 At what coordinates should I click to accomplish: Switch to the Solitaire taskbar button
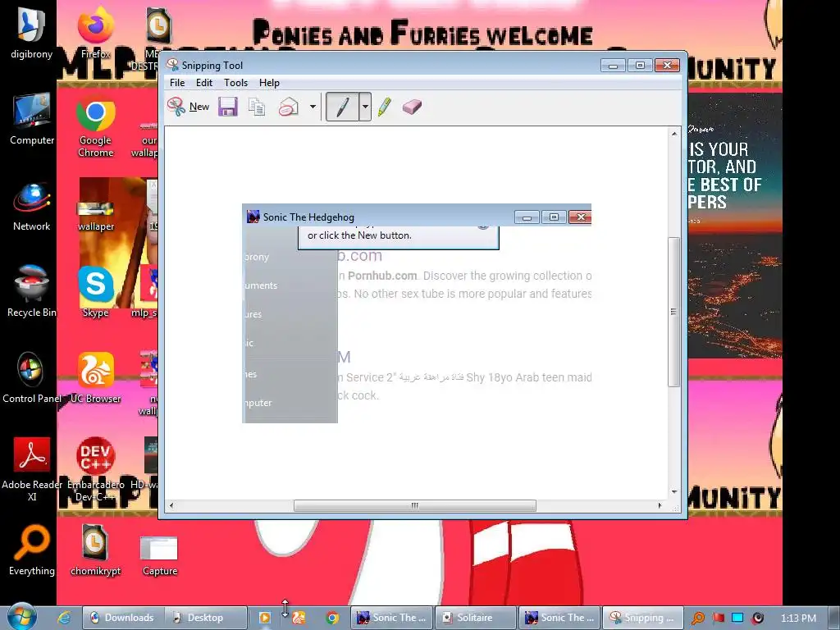[x=476, y=618]
